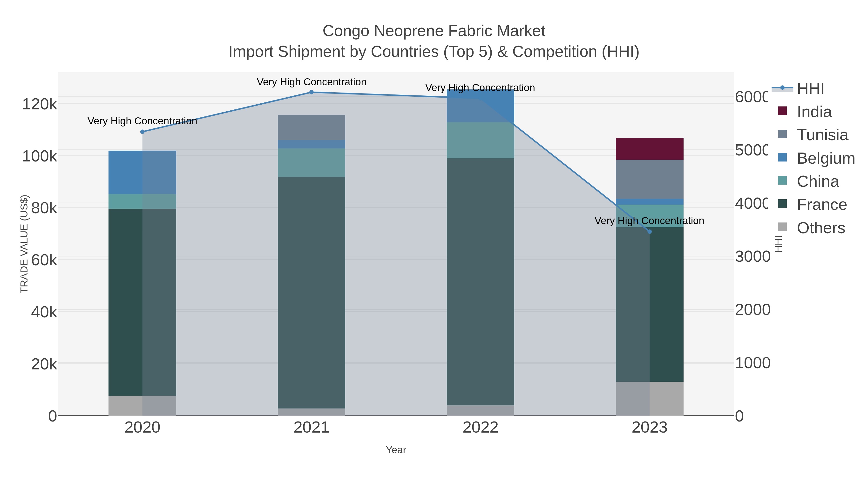Click the Very High Concentration label near 2023
The image size is (868, 488).
click(649, 221)
